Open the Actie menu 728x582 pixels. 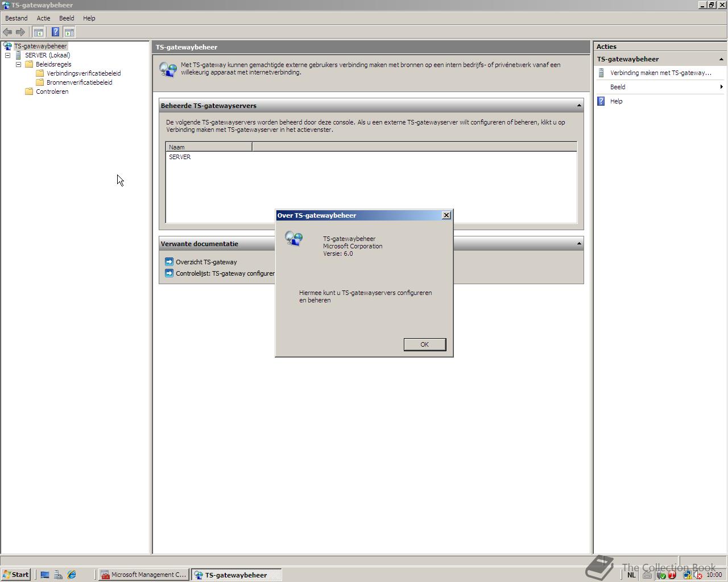43,18
